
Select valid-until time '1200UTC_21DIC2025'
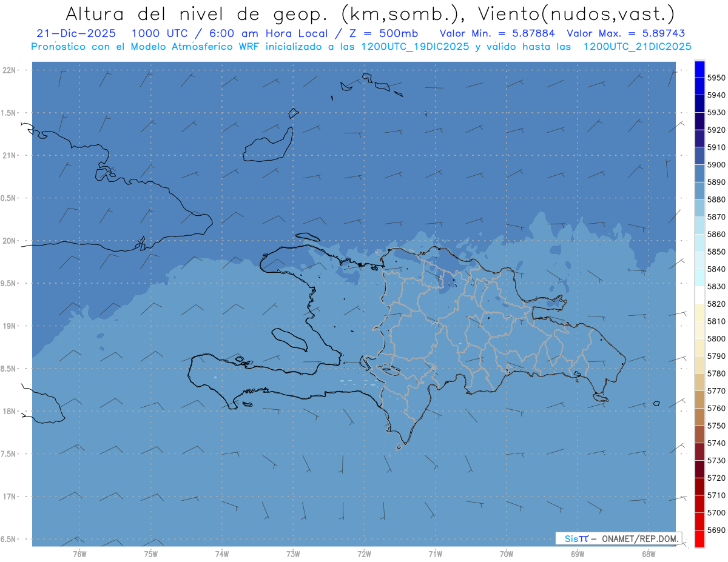(x=637, y=47)
